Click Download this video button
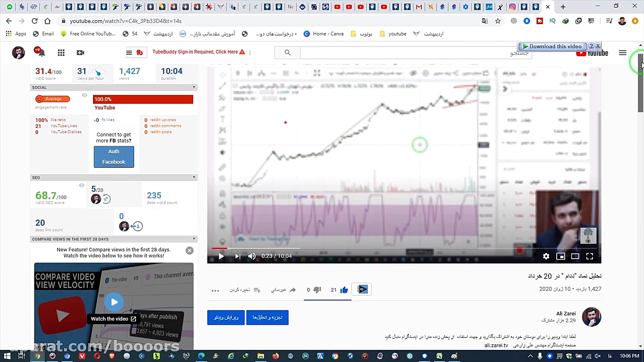Image resolution: width=644 pixels, height=362 pixels. click(552, 46)
